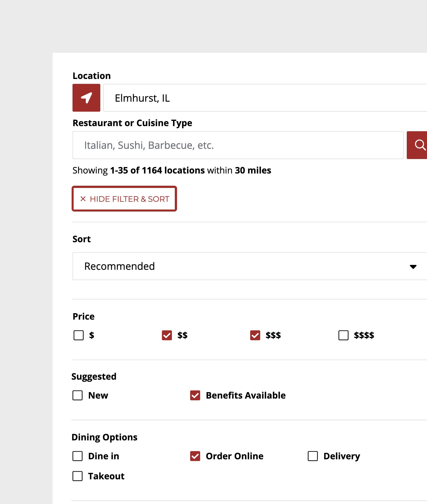Image resolution: width=427 pixels, height=504 pixels.
Task: Click the use-my-location arrow icon
Action: [x=86, y=98]
